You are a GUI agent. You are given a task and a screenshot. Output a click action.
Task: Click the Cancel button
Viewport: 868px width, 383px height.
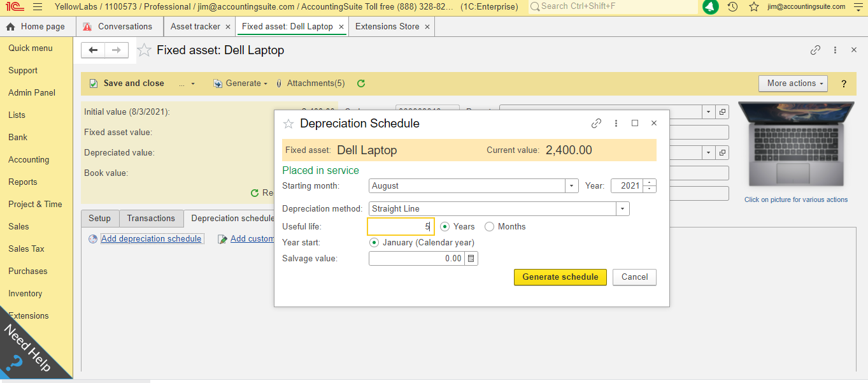point(635,277)
